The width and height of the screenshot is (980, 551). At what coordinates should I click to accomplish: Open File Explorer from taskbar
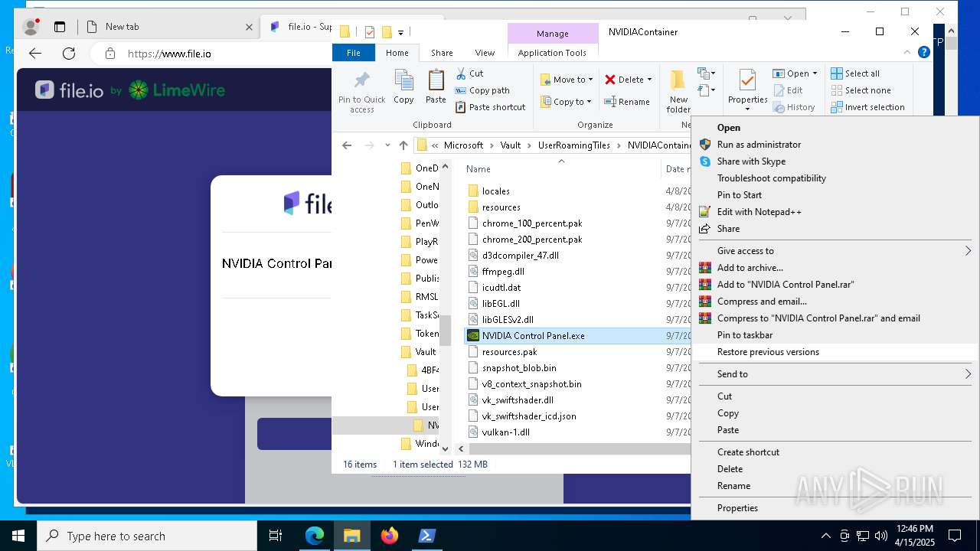point(351,536)
